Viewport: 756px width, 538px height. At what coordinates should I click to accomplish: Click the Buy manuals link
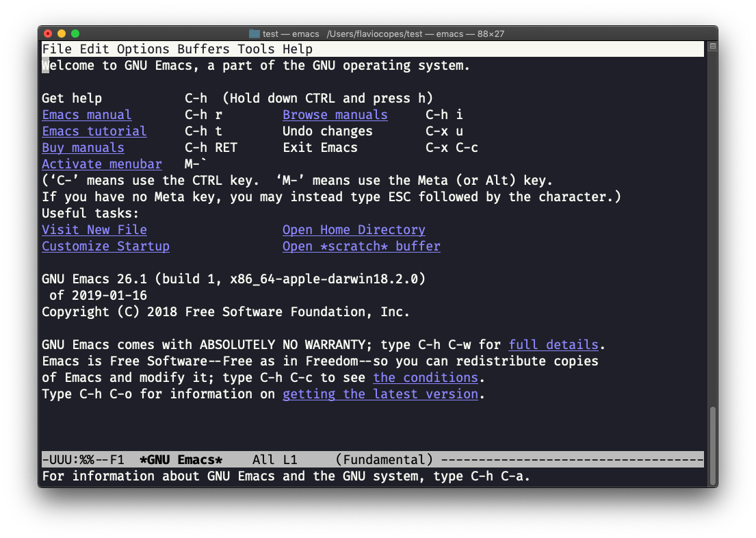83,148
